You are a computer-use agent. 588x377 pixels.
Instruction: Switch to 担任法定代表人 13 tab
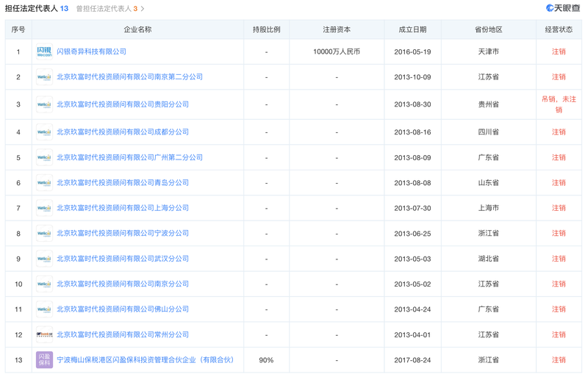coord(36,8)
